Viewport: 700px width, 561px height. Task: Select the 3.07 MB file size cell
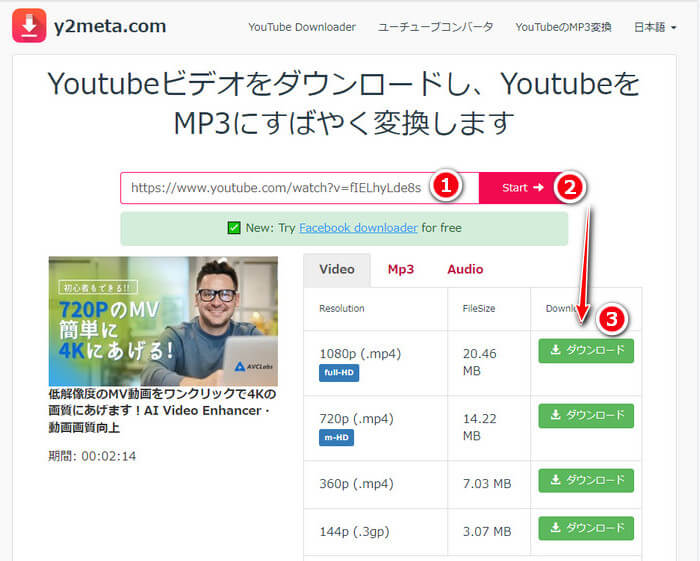tap(487, 532)
